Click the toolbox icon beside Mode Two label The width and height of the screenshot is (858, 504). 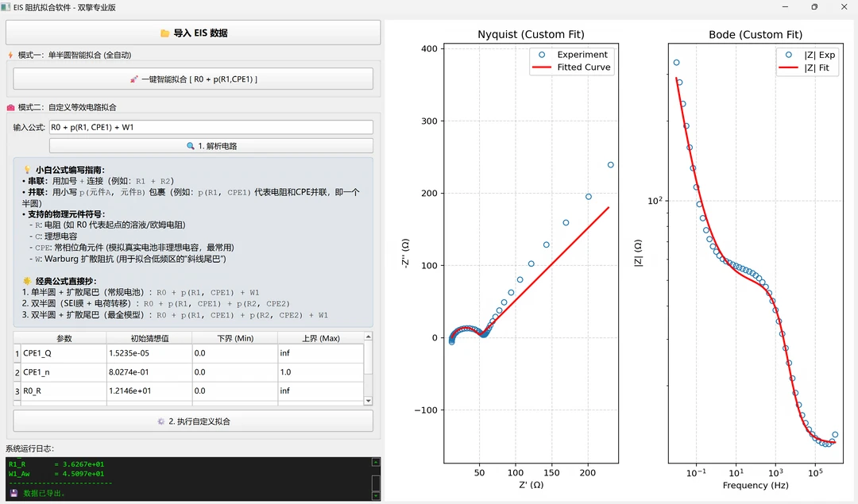[x=10, y=108]
